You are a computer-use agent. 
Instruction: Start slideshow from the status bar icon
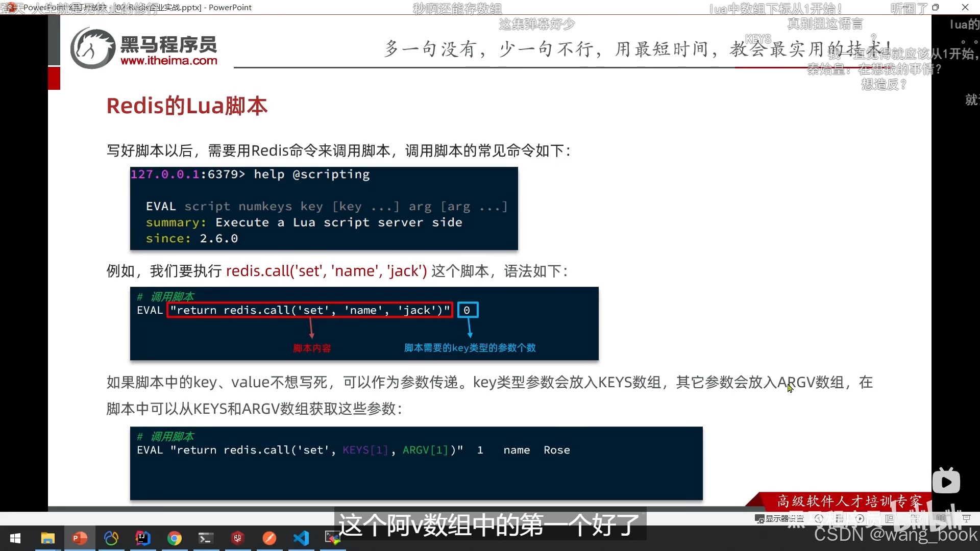[x=966, y=518]
